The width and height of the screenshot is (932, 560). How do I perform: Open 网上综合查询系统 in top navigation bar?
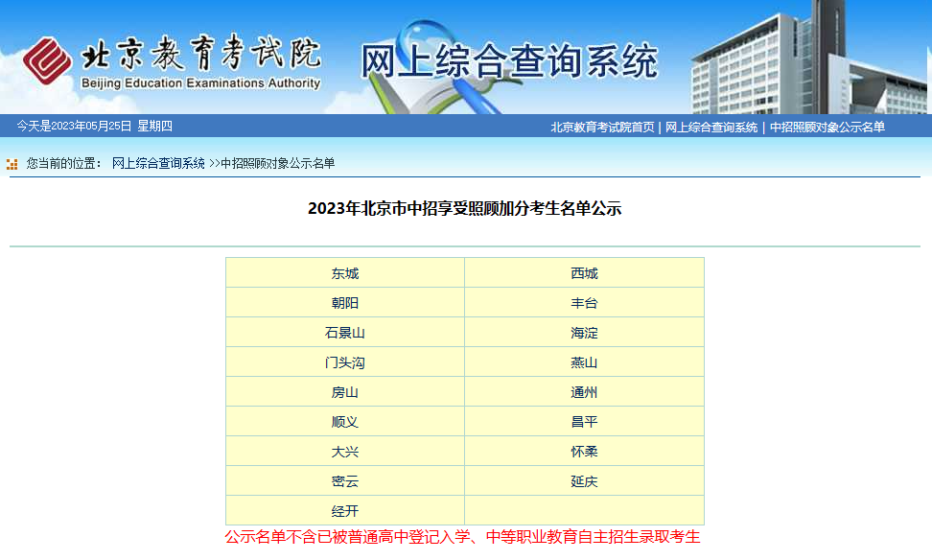point(711,128)
